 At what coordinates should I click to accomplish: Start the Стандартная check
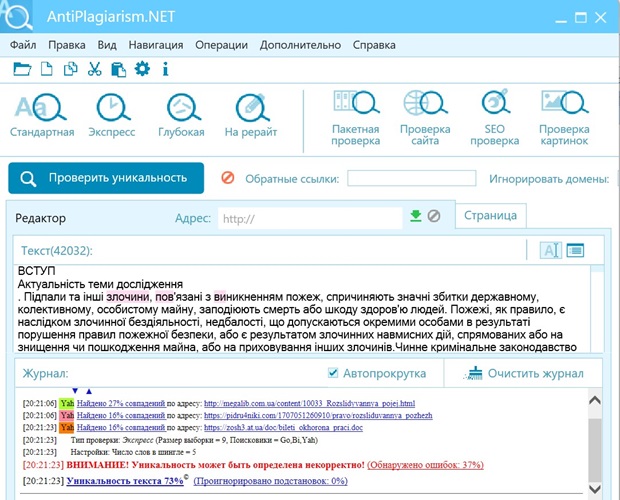click(42, 115)
